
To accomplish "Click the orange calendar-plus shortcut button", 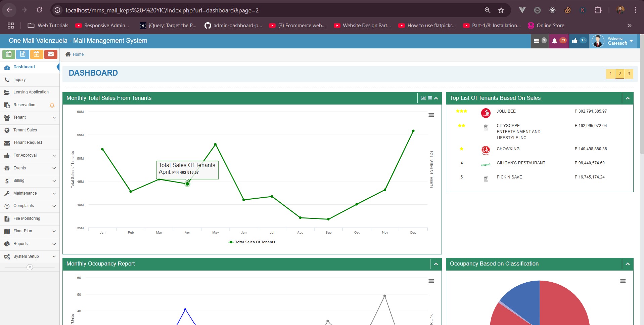I will pyautogui.click(x=37, y=54).
